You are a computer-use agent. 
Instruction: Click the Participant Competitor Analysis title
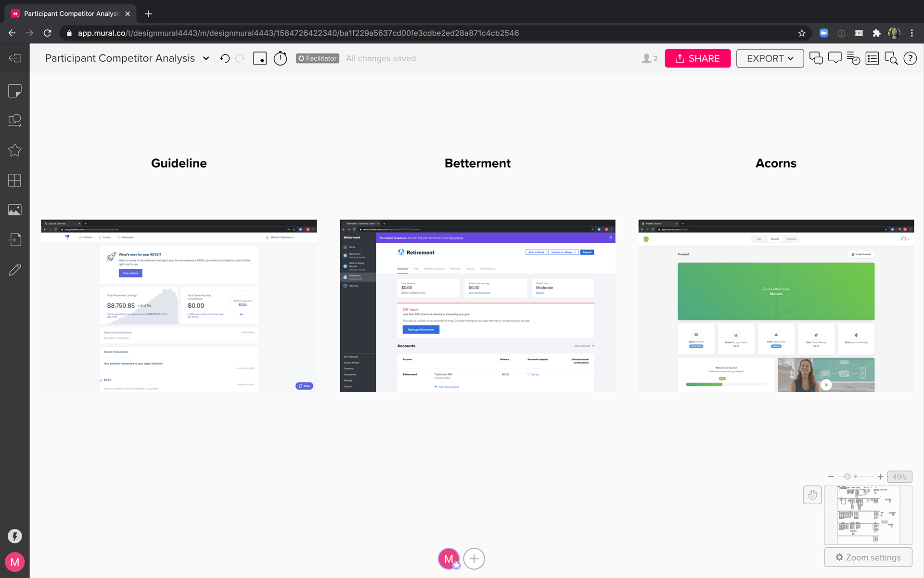120,58
